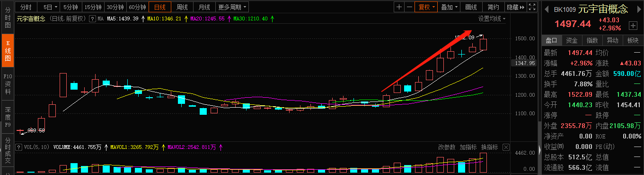The height and width of the screenshot is (175, 644).
Task: Click the right panel collapse handle
Action: tap(539, 150)
